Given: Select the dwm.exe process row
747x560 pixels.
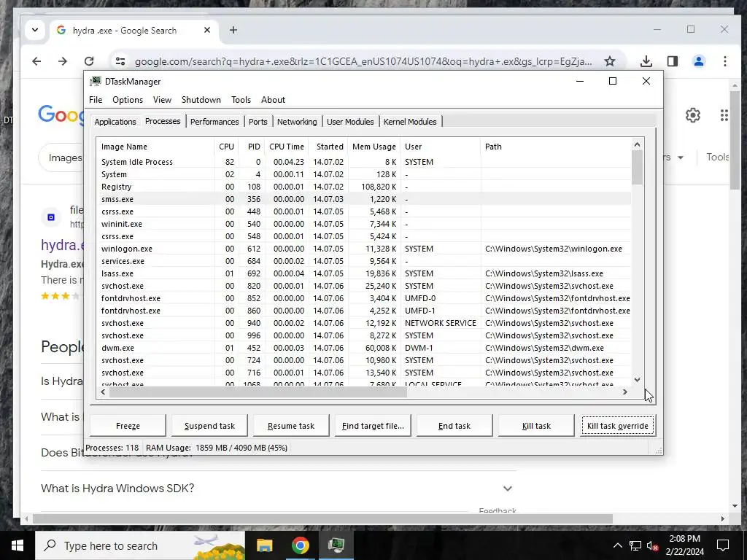Looking at the screenshot, I should pyautogui.click(x=364, y=348).
